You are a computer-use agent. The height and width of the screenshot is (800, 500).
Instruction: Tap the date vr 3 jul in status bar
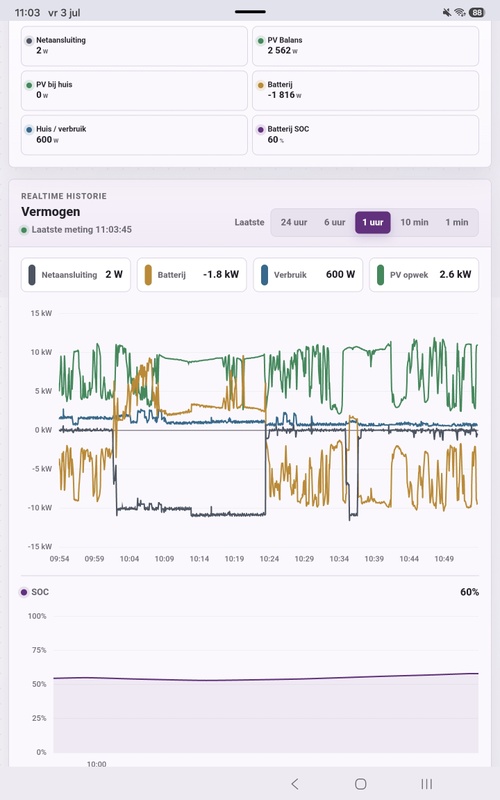click(64, 12)
